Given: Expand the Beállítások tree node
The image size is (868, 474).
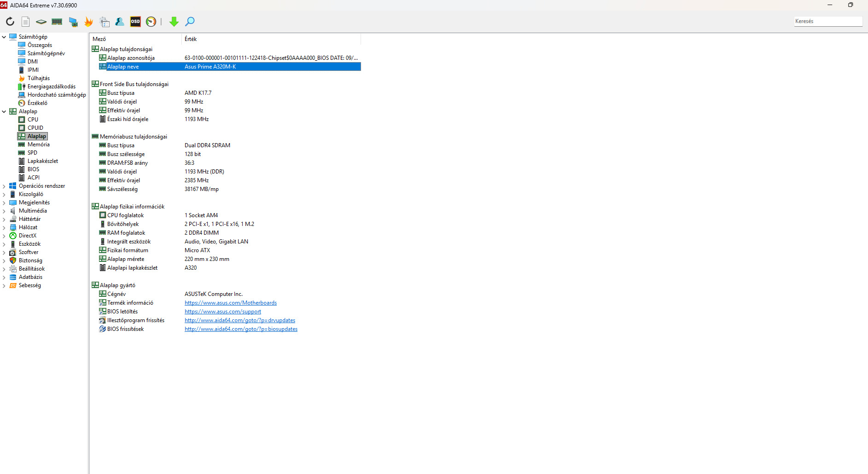Looking at the screenshot, I should point(4,269).
